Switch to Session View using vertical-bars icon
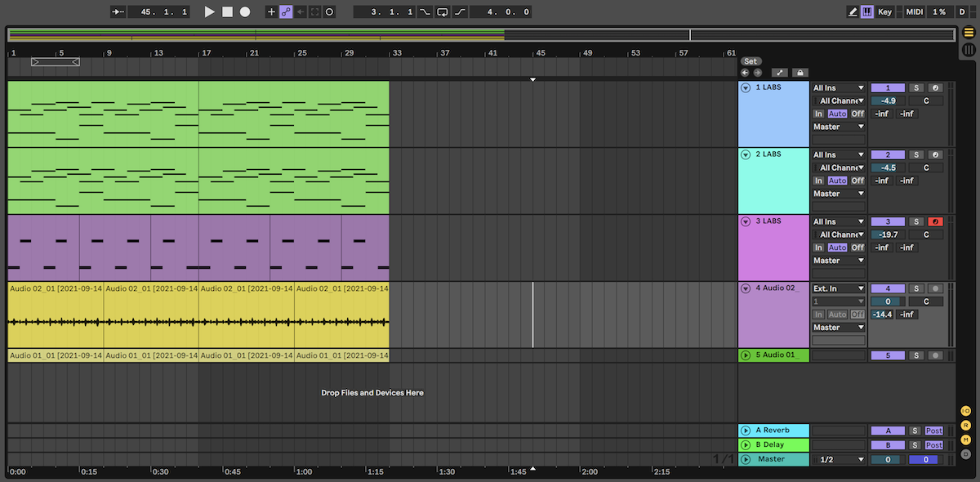The image size is (980, 482). [969, 50]
